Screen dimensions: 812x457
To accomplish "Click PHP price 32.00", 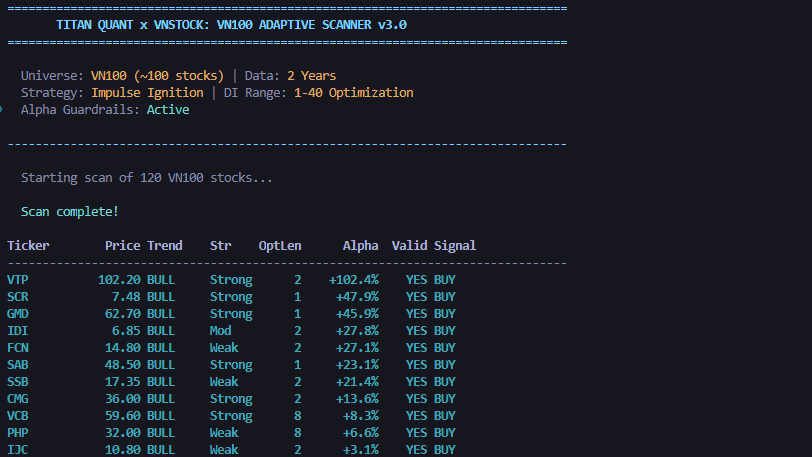I will tap(123, 433).
